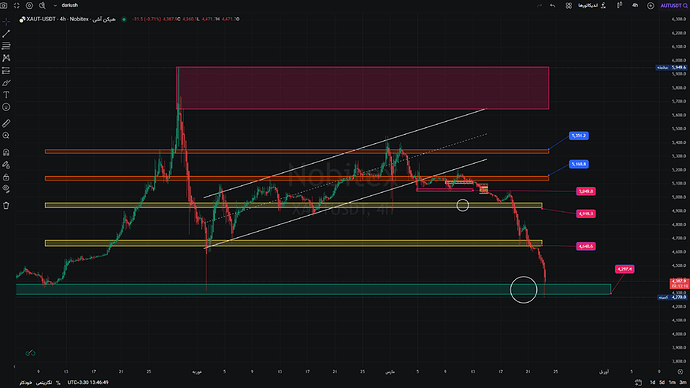
Task: Select the 3m date range
Action: click(683, 382)
